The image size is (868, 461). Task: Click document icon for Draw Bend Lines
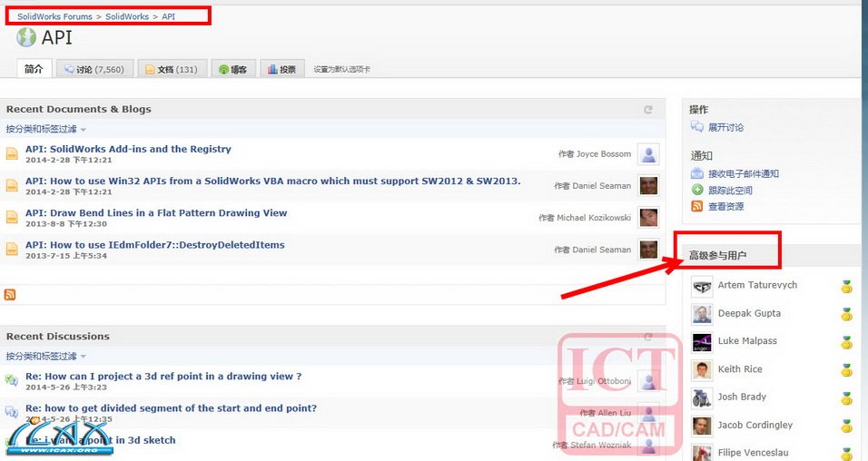pos(12,218)
